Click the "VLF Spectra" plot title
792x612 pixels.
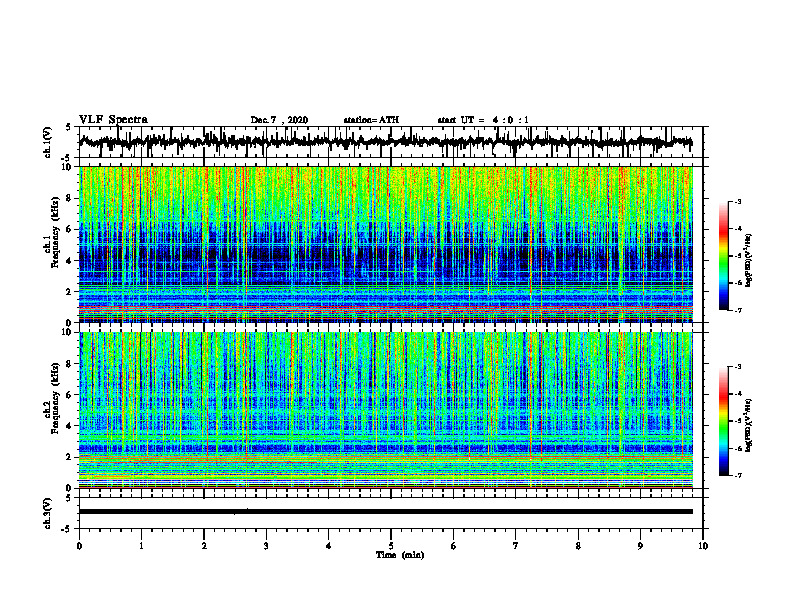point(113,120)
